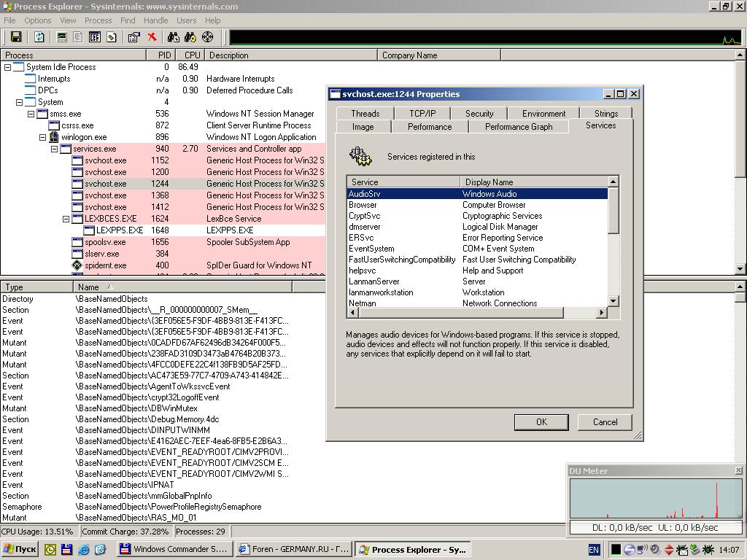This screenshot has width=747, height=560.
Task: Click the binoculars-with-gear find icon
Action: (190, 37)
